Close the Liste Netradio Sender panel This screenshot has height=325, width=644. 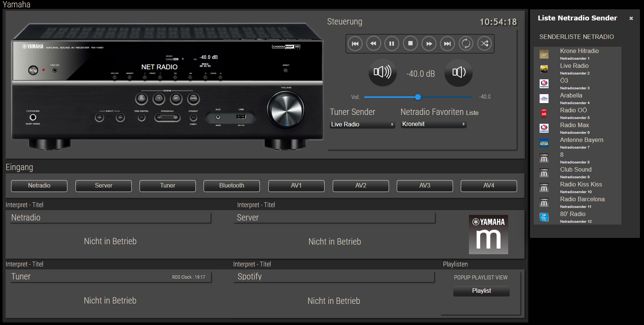[631, 18]
